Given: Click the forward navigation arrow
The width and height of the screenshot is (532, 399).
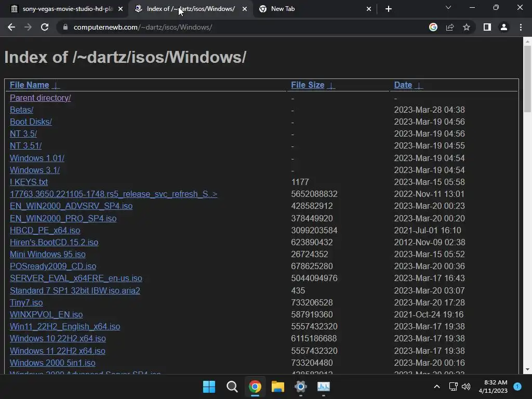Looking at the screenshot, I should [28, 27].
